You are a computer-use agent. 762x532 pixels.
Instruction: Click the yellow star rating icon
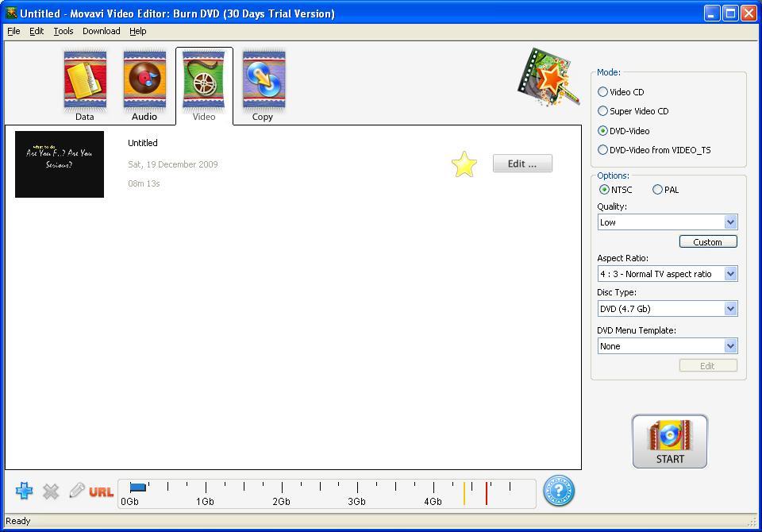[464, 164]
